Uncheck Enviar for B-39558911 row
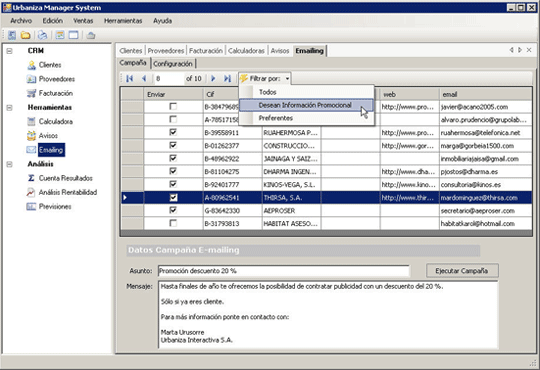Screen dimensions: 540x370 (173, 132)
